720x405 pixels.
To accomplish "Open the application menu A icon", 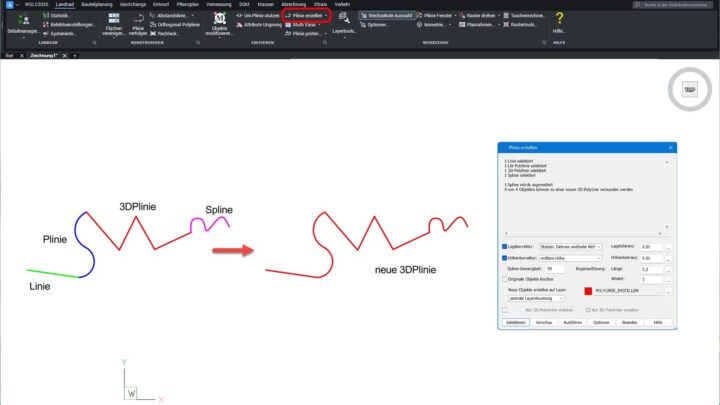I will pos(10,4).
